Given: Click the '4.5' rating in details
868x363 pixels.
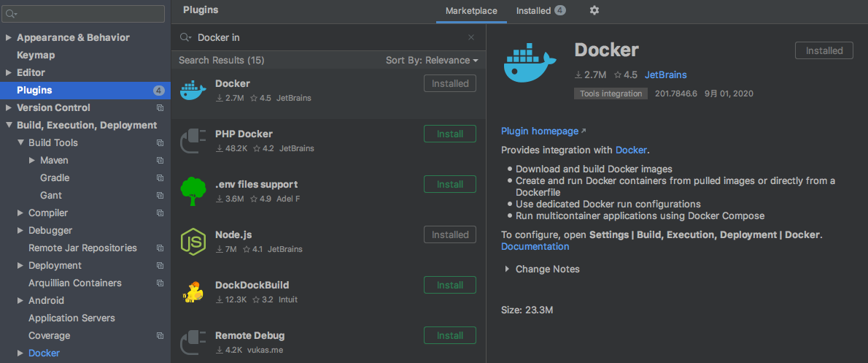Looking at the screenshot, I should pos(626,74).
